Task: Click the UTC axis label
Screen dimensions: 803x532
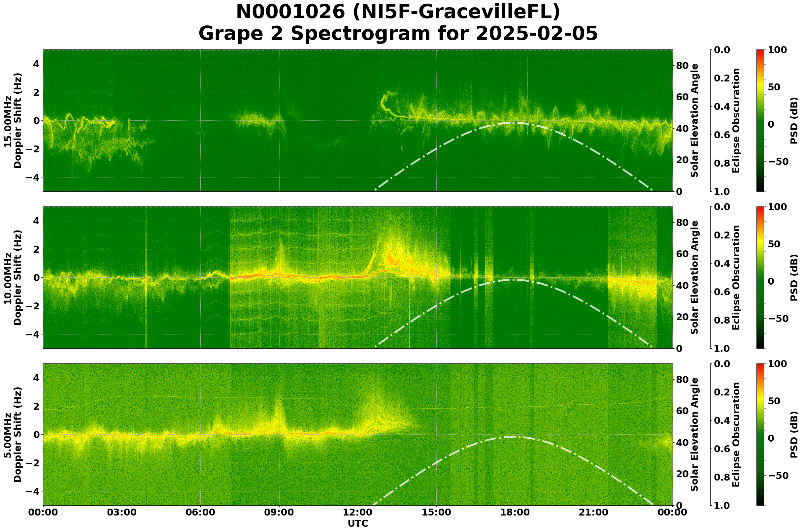Action: (357, 523)
